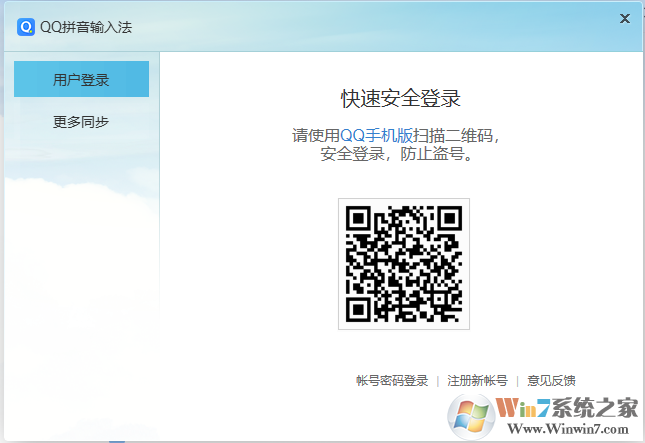Image resolution: width=645 pixels, height=443 pixels.
Task: Open 注册新帐号 link
Action: [477, 380]
